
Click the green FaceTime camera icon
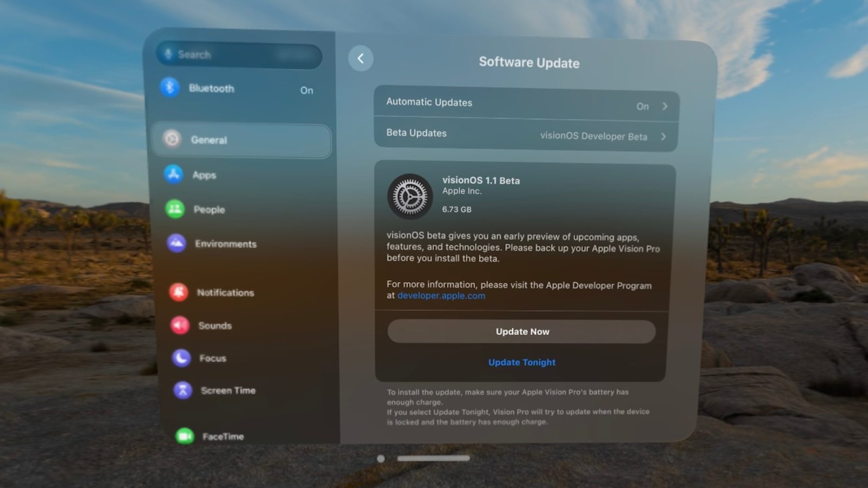(185, 436)
